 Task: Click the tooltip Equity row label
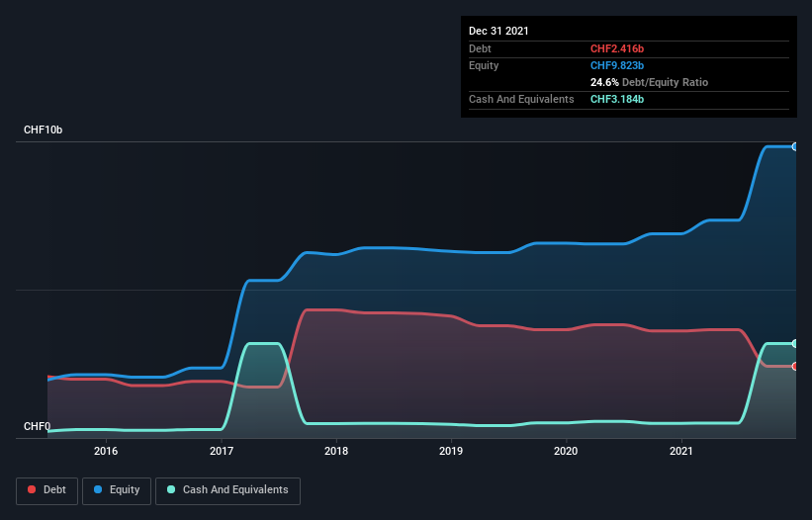click(484, 65)
